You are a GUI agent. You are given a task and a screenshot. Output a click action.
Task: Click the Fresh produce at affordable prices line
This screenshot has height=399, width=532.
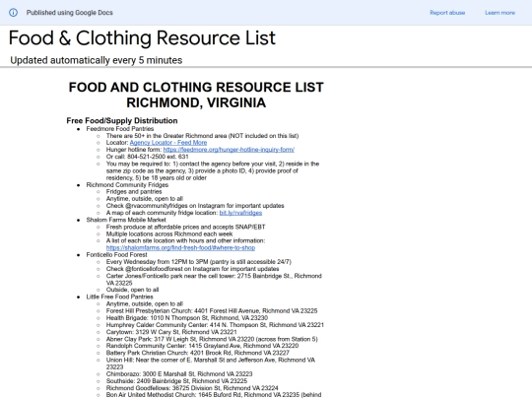point(185,227)
